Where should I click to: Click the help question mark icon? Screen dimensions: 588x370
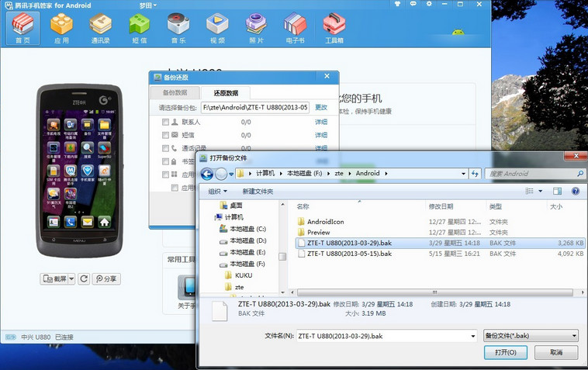(576, 191)
